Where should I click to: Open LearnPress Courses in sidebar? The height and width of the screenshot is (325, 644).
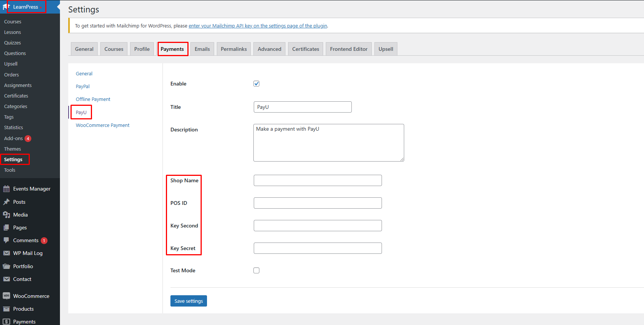click(13, 22)
